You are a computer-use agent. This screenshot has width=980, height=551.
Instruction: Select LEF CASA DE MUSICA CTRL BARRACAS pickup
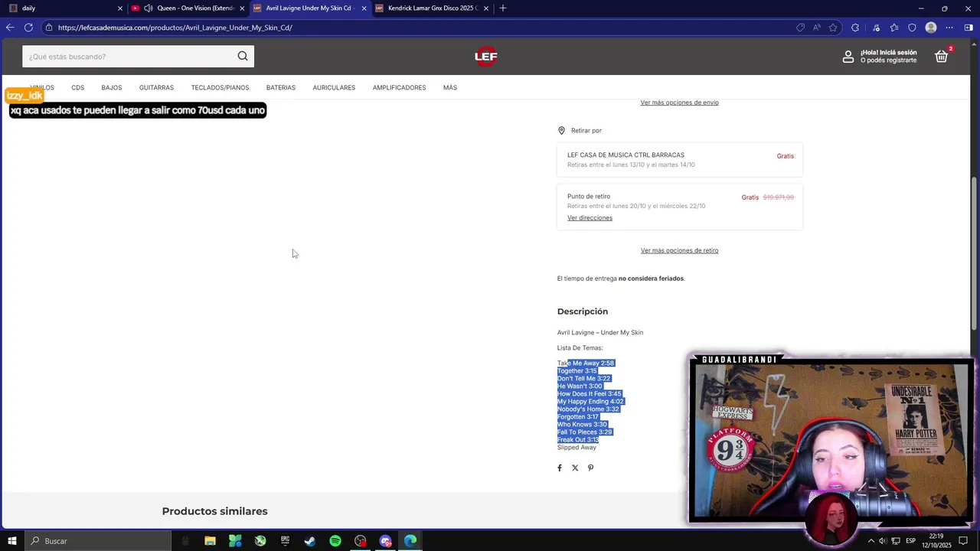[680, 160]
